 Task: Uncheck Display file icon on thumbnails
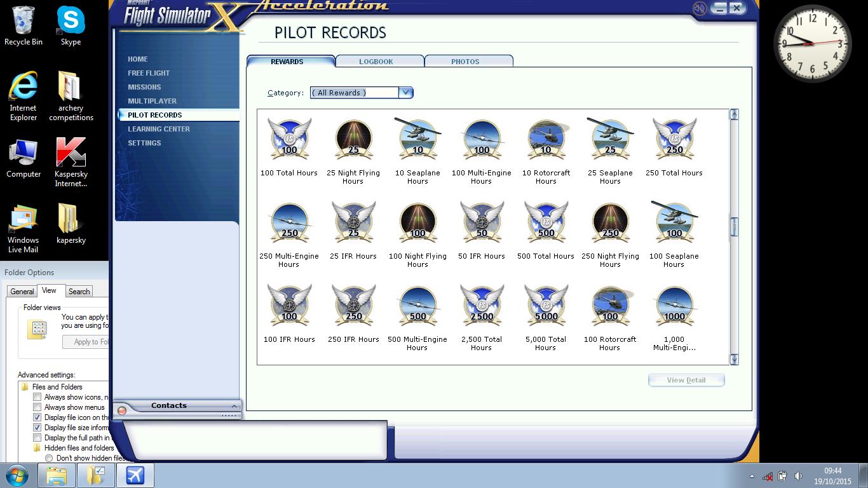37,417
